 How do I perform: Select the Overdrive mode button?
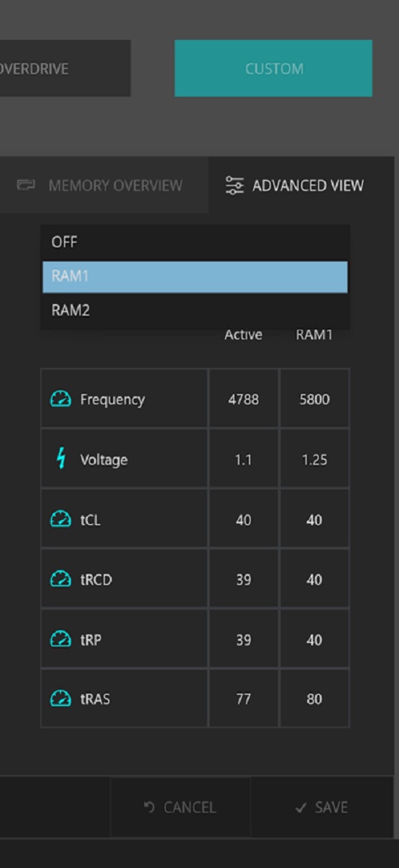click(65, 68)
